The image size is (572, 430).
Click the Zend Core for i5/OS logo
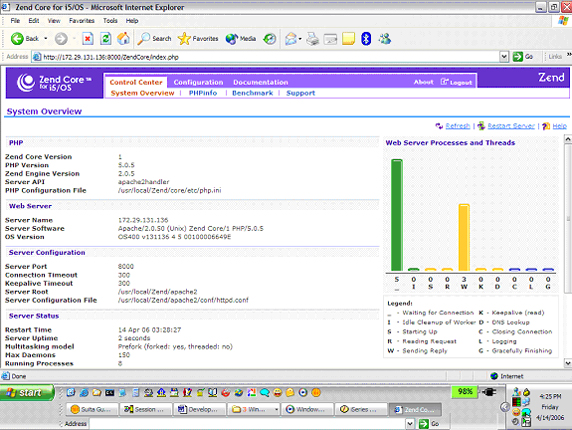[54, 83]
